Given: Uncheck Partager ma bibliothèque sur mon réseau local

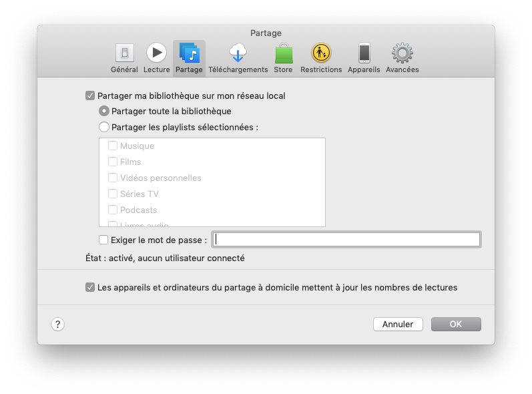Looking at the screenshot, I should click(x=90, y=95).
